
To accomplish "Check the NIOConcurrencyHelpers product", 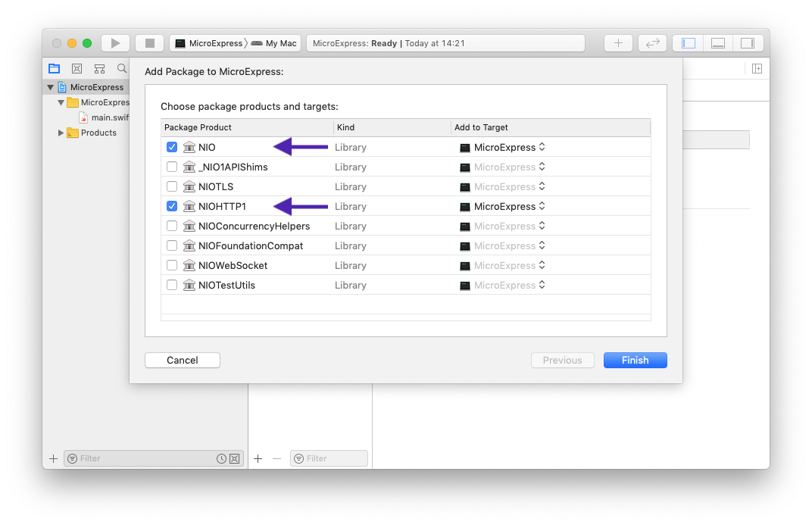I will (172, 226).
